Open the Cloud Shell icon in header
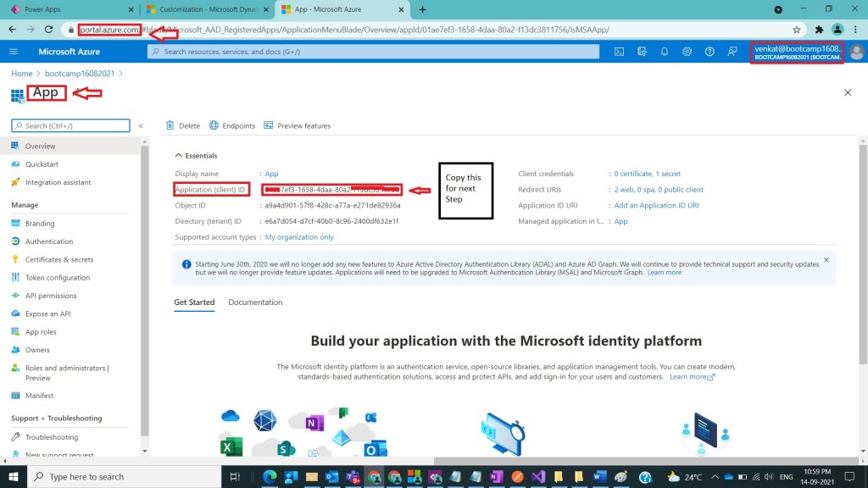This screenshot has height=488, width=868. point(620,52)
